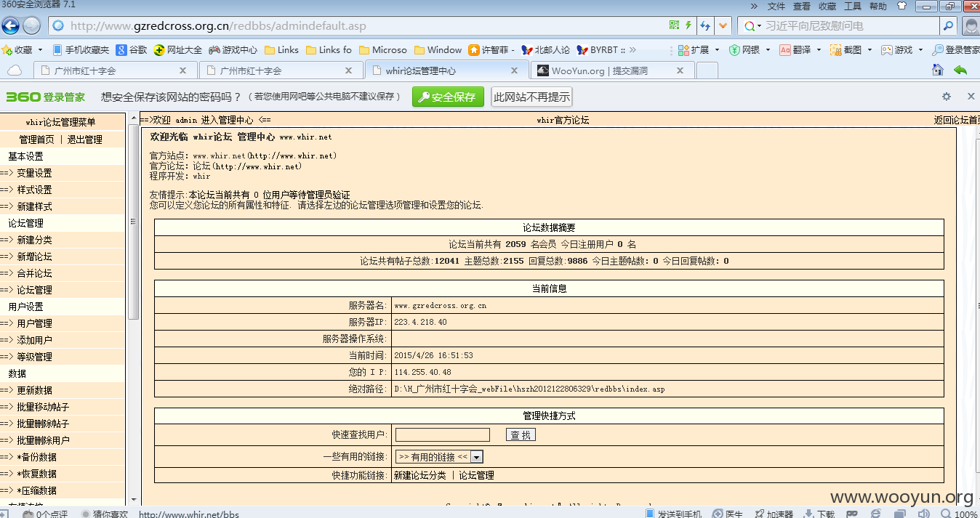The height and width of the screenshot is (518, 980).
Task: Open 手机收藏夹 bookmark
Action: (x=80, y=50)
